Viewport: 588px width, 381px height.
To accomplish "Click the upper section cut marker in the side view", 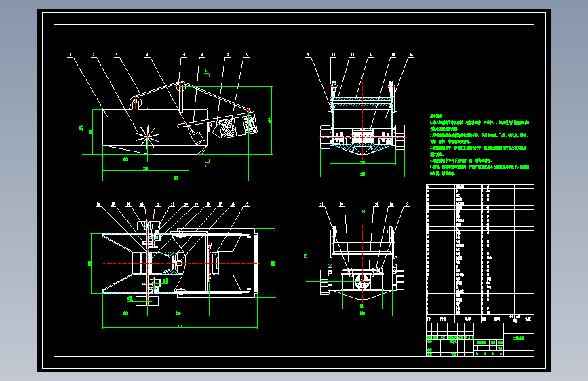I will 207,73.
